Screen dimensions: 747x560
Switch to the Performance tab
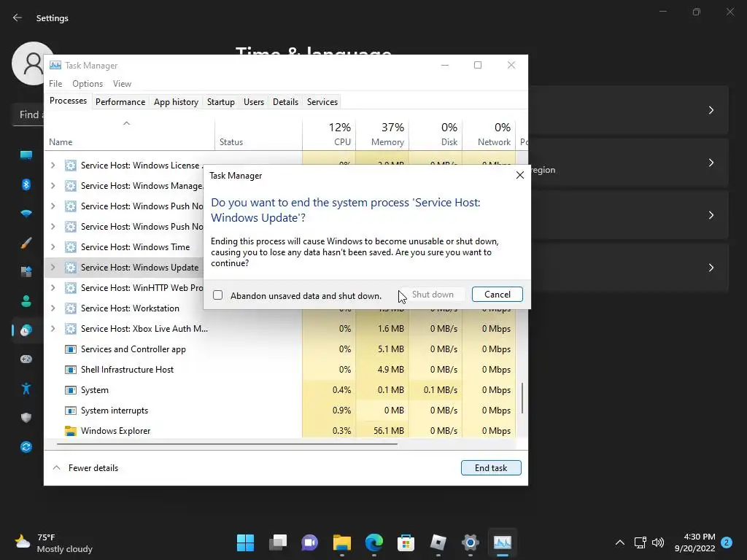[x=120, y=102]
